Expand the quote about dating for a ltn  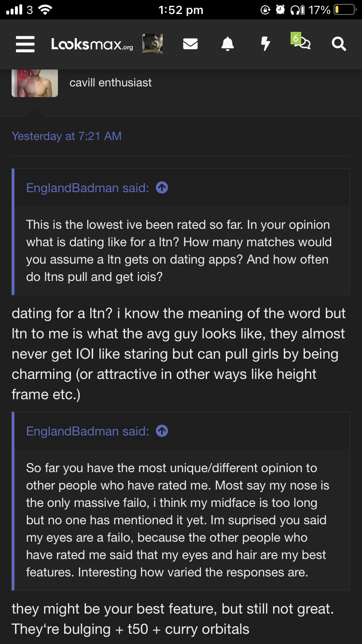[x=181, y=251]
